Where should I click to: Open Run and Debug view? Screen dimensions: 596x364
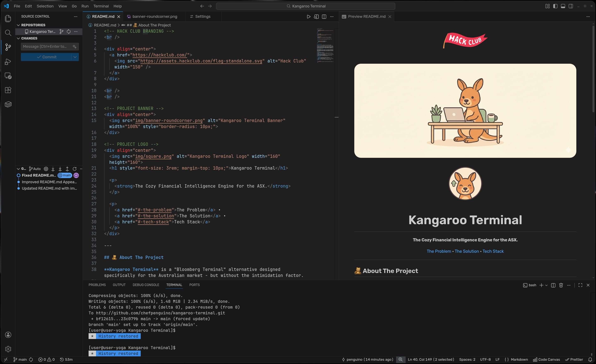point(8,62)
